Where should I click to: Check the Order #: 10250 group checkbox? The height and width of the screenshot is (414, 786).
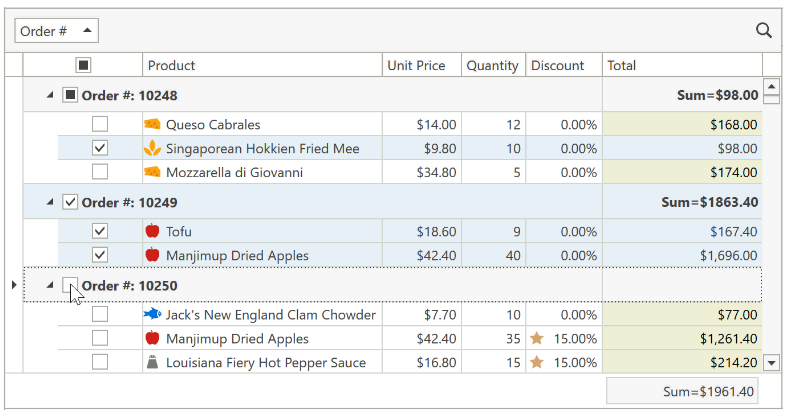(x=70, y=285)
